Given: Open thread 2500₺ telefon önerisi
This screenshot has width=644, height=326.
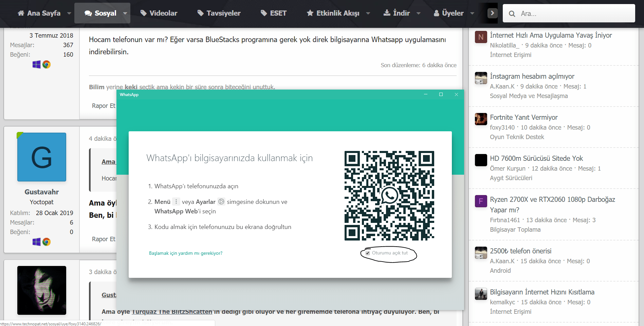Looking at the screenshot, I should (x=521, y=251).
